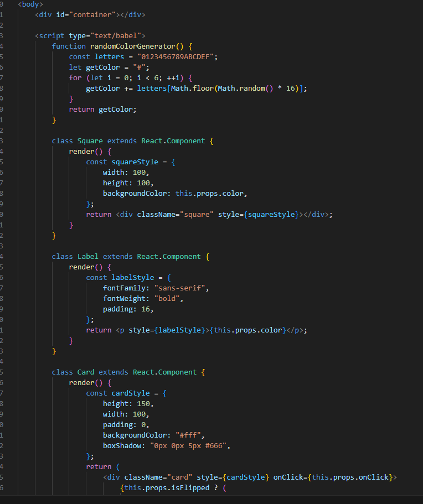
Task: Click {this.props.color} inside the p element
Action: [247, 330]
